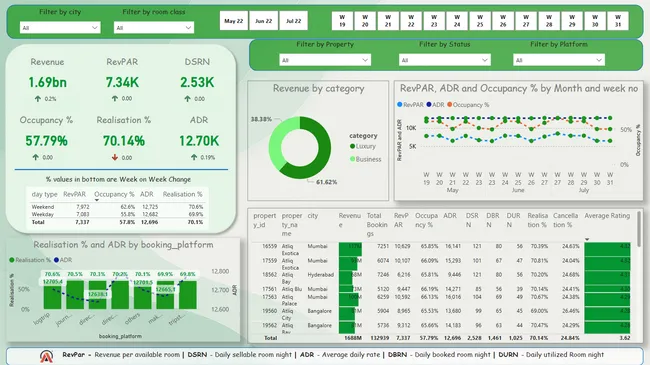Image resolution: width=650 pixels, height=365 pixels.
Task: Pick week W 24 slicer tile
Action: point(457,21)
